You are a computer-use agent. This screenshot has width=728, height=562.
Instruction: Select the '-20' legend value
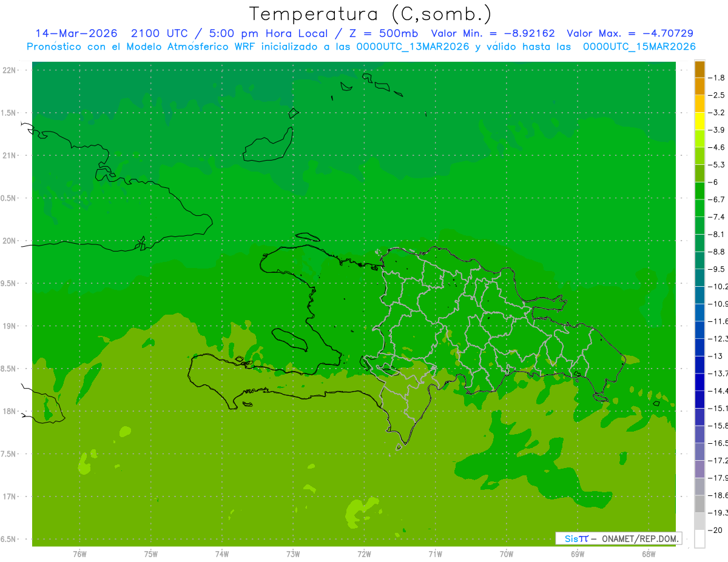pyautogui.click(x=716, y=530)
